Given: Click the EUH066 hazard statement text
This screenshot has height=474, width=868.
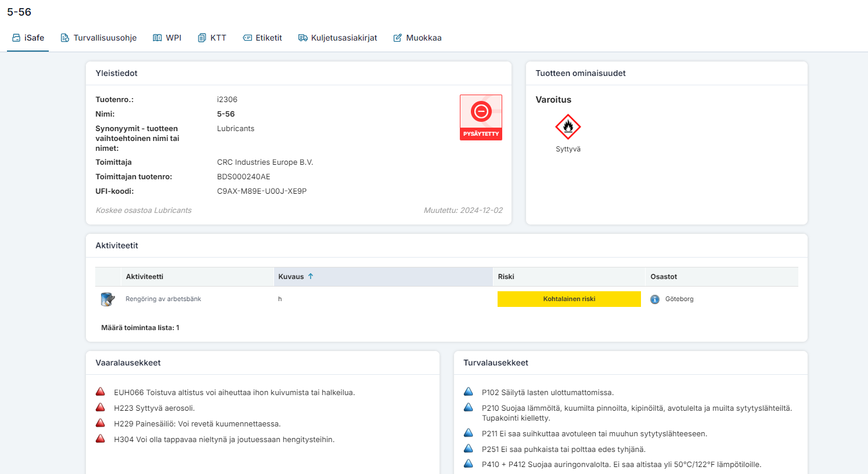Looking at the screenshot, I should click(235, 392).
